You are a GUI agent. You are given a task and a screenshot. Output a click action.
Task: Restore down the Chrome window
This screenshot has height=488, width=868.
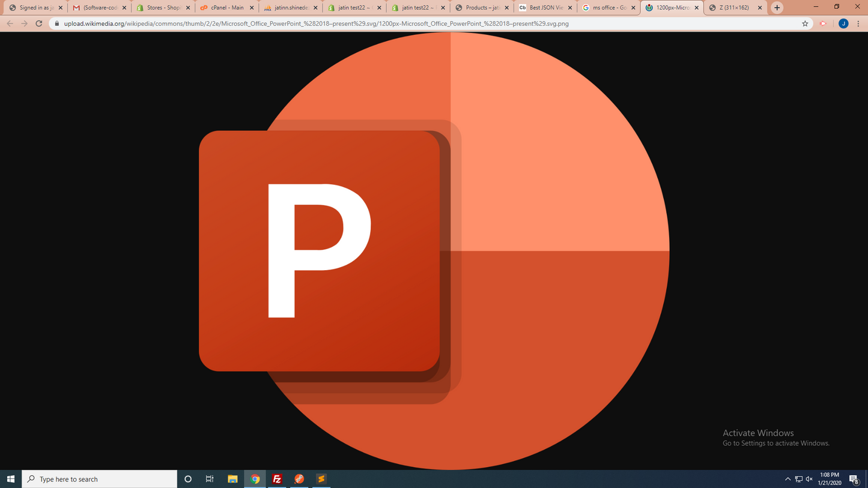point(837,7)
